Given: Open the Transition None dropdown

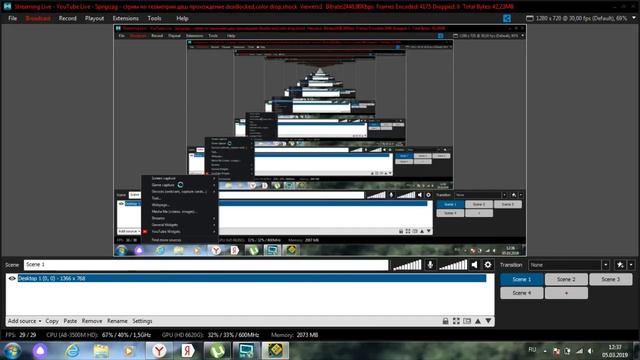Looking at the screenshot, I should 569,265.
